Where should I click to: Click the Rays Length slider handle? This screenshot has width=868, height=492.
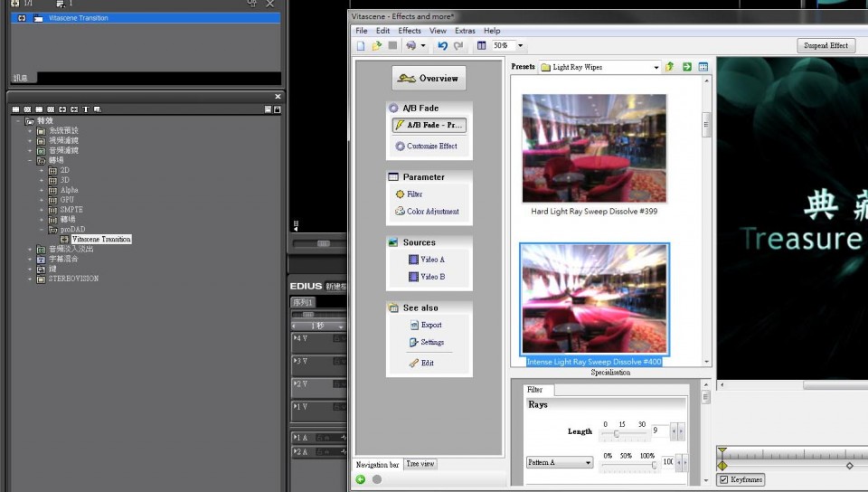click(616, 433)
